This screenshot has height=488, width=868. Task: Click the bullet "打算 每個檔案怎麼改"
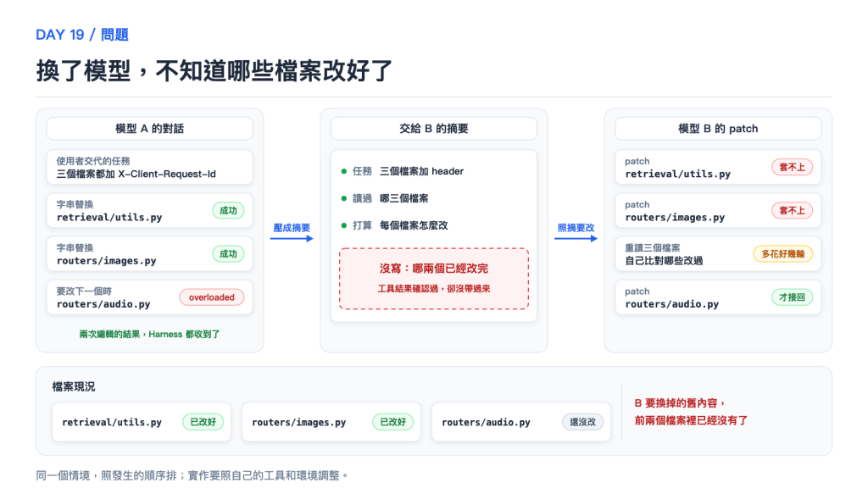(x=394, y=225)
